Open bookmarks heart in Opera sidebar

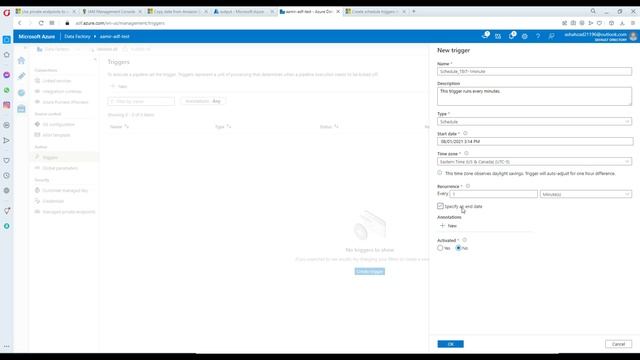tap(7, 160)
